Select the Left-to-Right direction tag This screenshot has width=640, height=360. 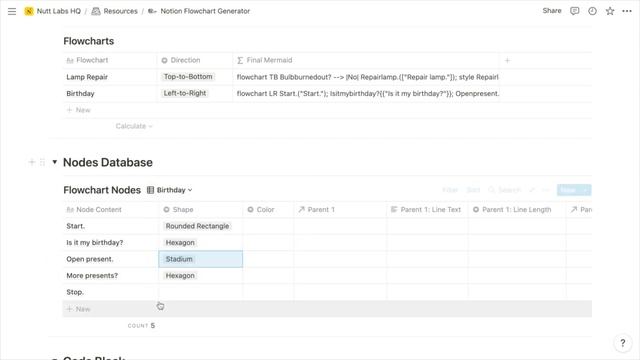point(185,93)
